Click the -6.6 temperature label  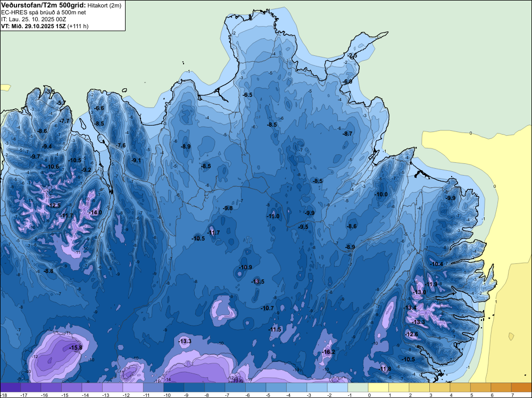pos(99,108)
